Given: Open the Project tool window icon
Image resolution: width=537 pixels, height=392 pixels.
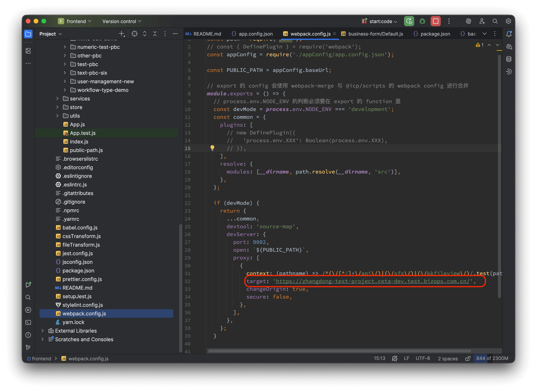Looking at the screenshot, I should pos(28,34).
